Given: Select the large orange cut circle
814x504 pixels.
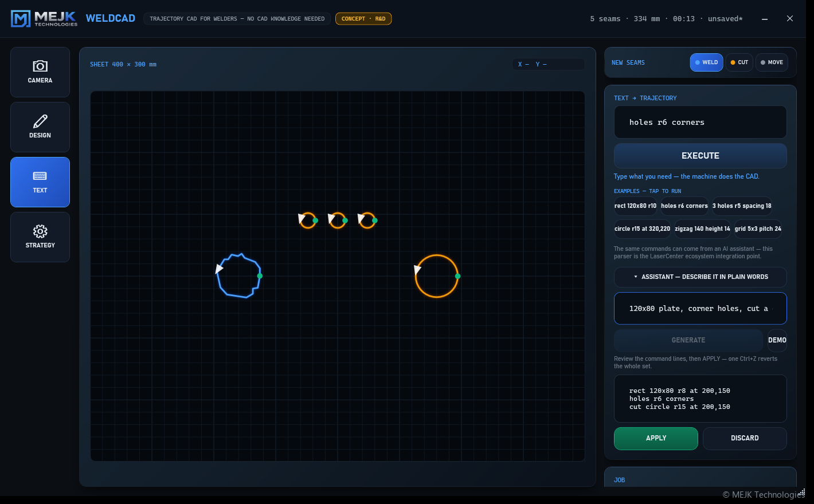Looking at the screenshot, I should (437, 276).
